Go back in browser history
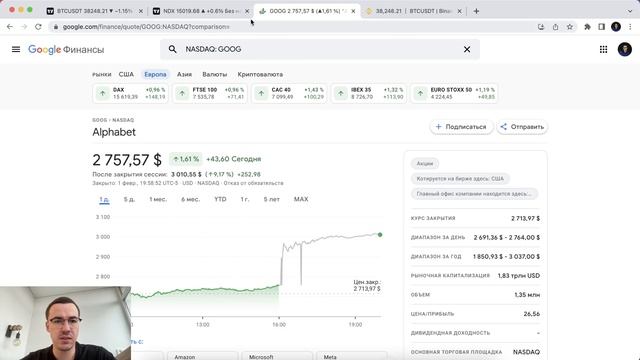This screenshot has height=360, width=640. pos(10,27)
